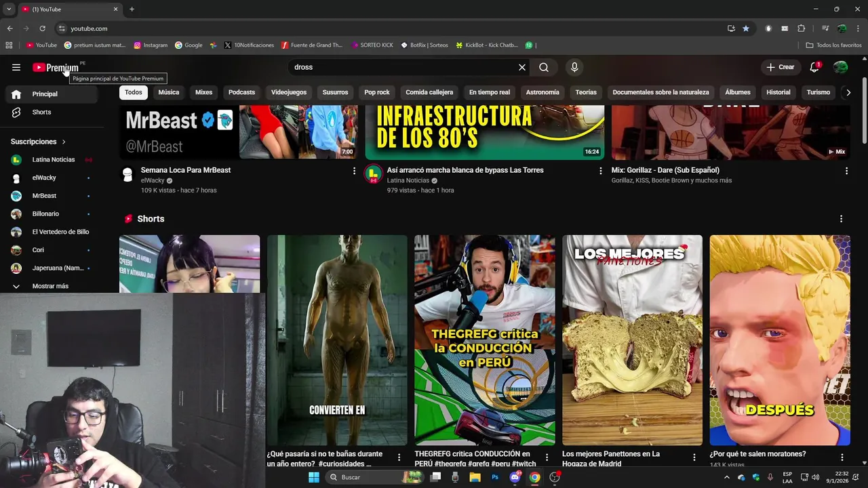Screen dimensions: 868x488
Task: Play the THEGREFG critica la CONDUCCIÓN Short
Action: (485, 340)
